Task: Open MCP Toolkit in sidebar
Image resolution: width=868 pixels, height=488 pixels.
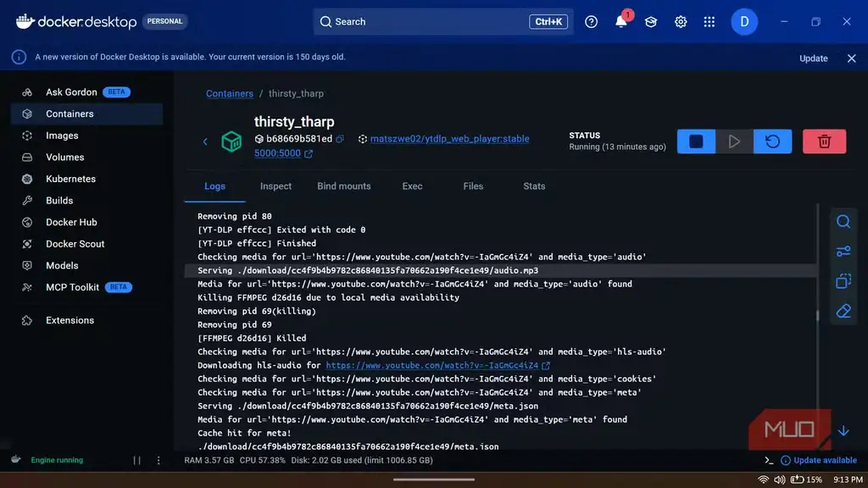Action: tap(87, 287)
